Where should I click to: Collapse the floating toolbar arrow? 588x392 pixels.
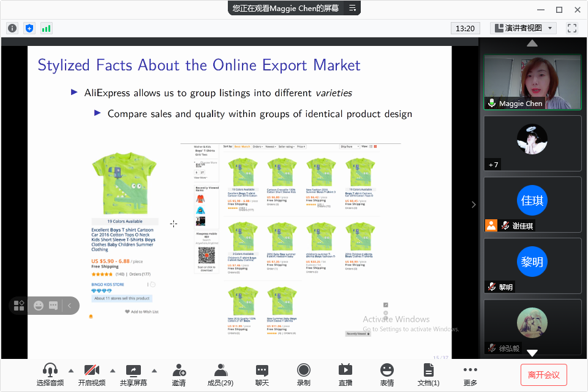click(69, 306)
